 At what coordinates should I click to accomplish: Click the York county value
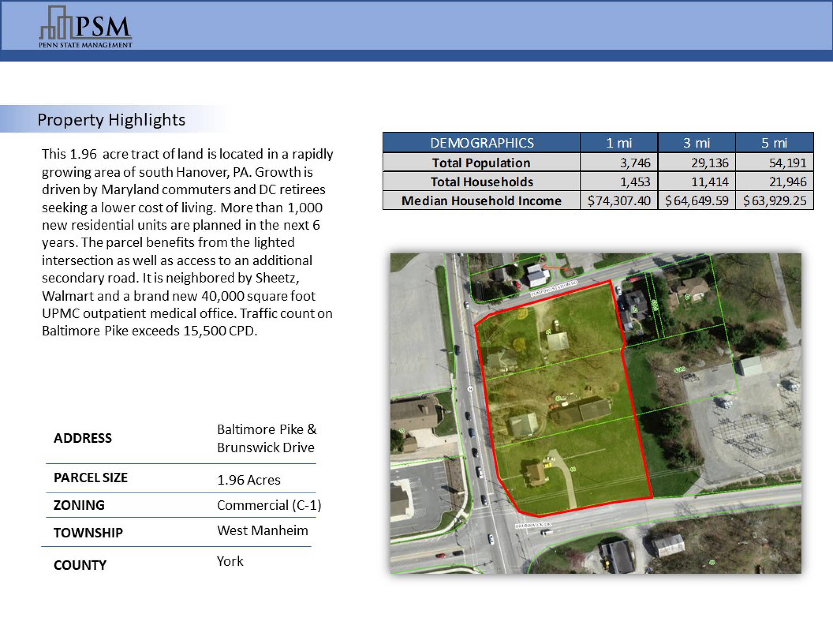tap(230, 561)
